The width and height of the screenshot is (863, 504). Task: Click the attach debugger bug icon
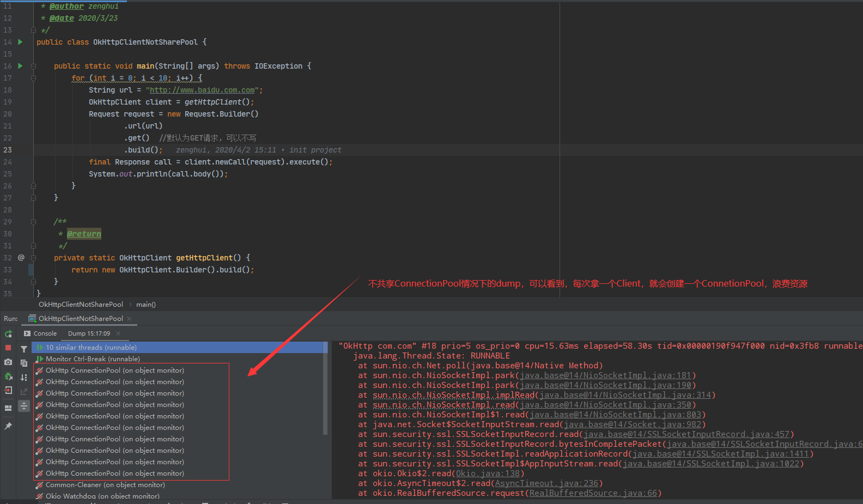(x=8, y=376)
